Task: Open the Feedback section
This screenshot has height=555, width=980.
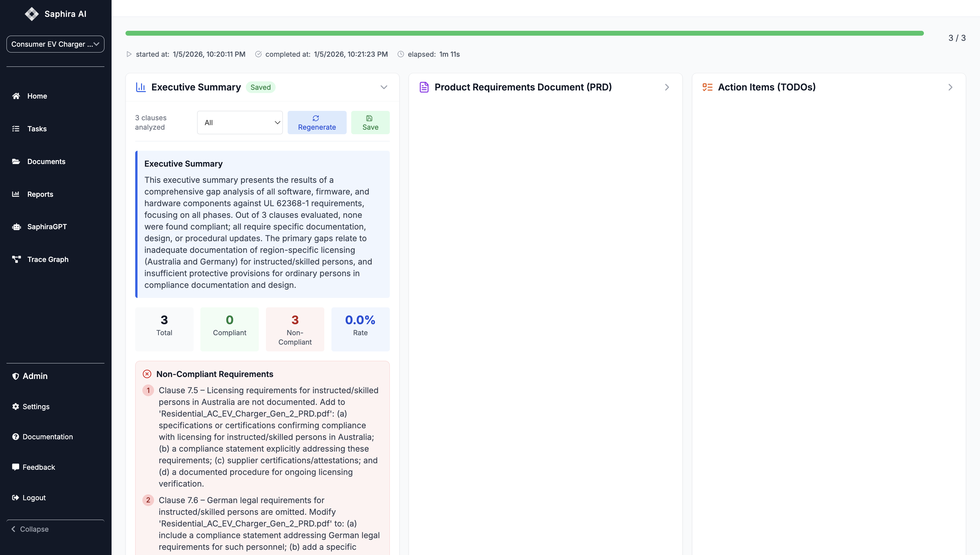Action: point(38,467)
